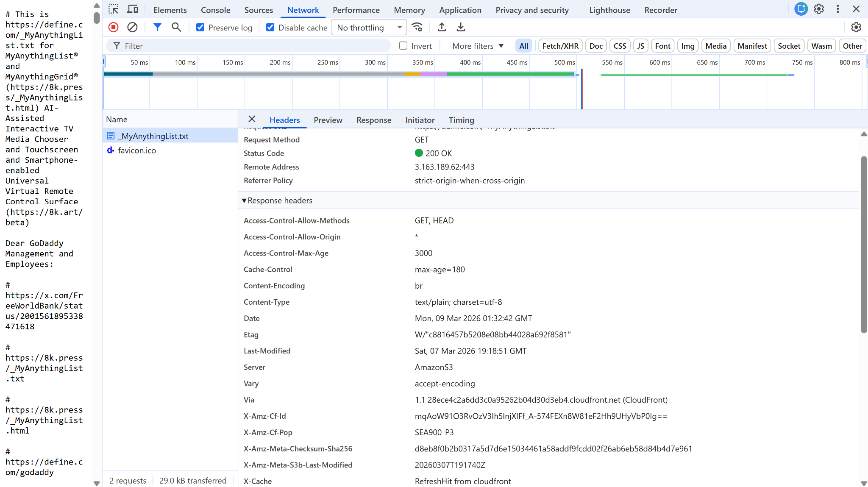Filter requests by Media type
This screenshot has height=487, width=868.
point(716,46)
